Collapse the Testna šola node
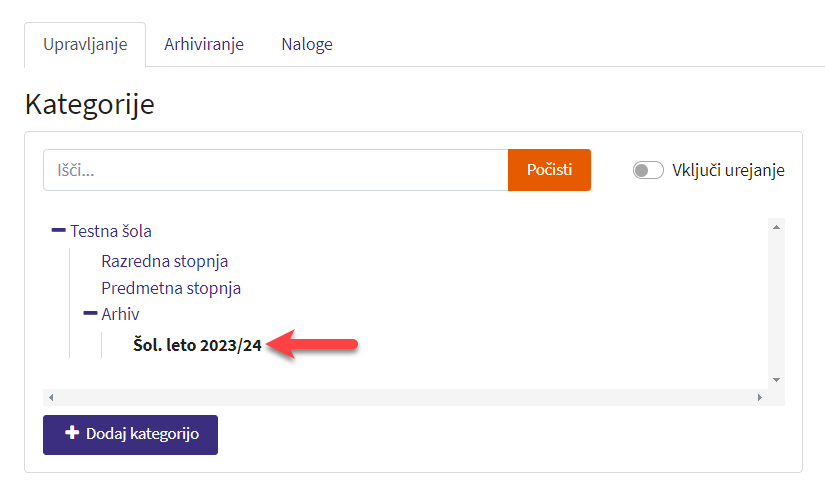825x491 pixels. tap(58, 231)
